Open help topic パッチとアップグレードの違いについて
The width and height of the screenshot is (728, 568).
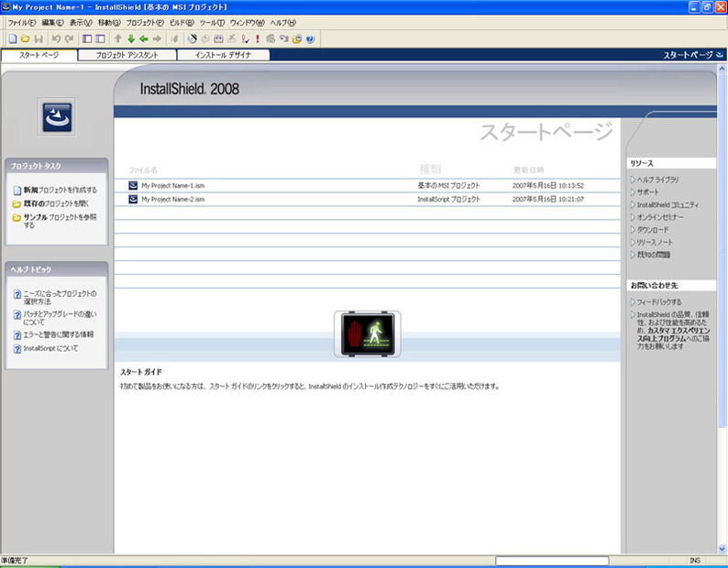(x=60, y=318)
